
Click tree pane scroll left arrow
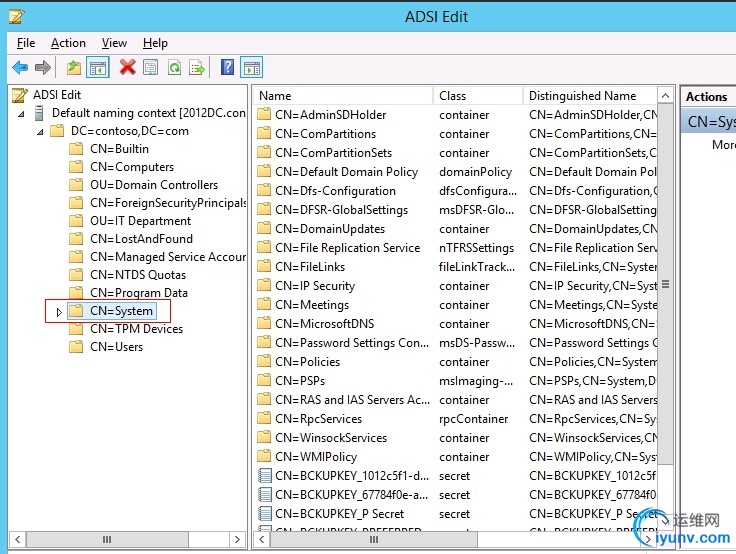[17, 539]
